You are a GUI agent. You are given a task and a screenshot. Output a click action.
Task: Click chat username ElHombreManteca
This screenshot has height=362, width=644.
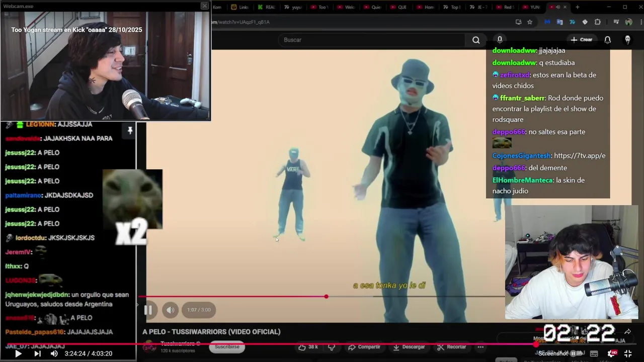point(522,180)
